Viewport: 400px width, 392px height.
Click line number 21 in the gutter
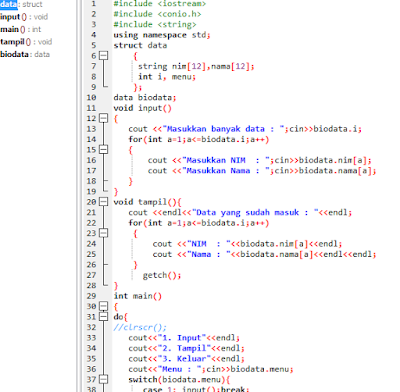pyautogui.click(x=91, y=213)
